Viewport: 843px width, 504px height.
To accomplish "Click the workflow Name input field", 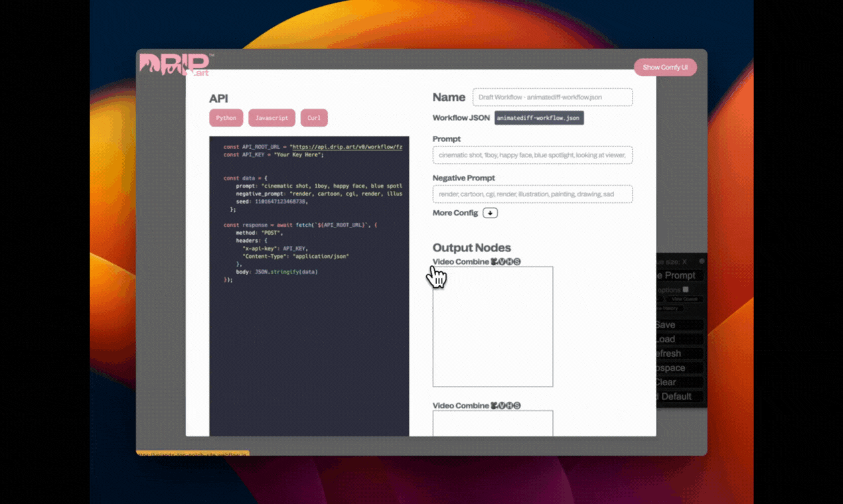I will 552,97.
